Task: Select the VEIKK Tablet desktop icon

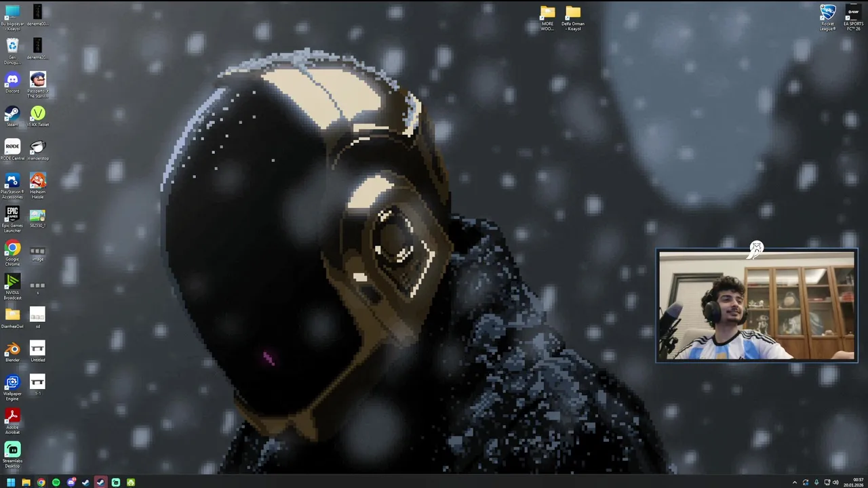Action: coord(37,116)
